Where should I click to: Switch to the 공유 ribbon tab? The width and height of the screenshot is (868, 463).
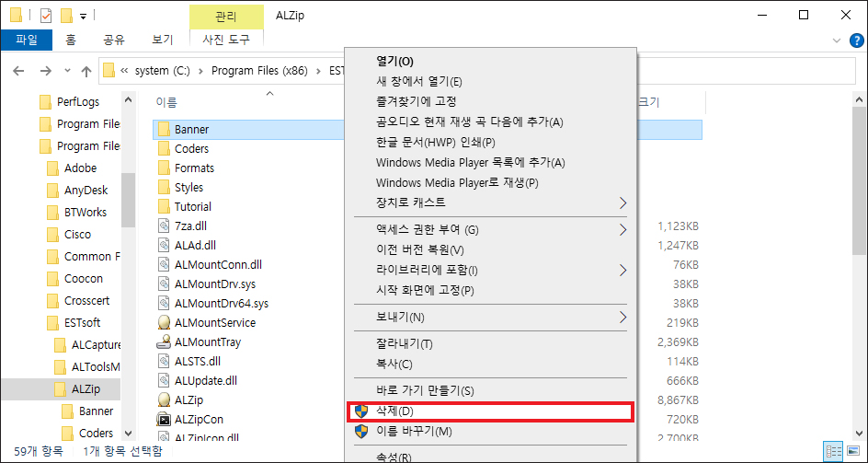[114, 40]
